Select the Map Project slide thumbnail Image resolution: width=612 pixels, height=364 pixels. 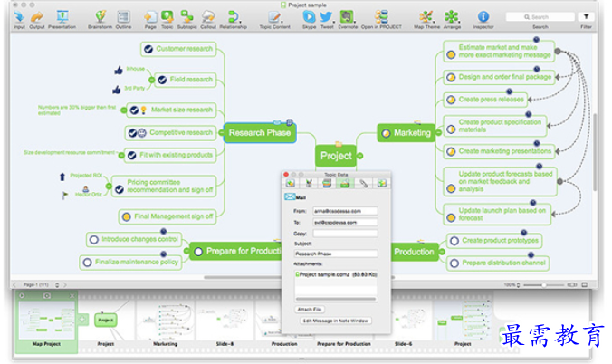tap(46, 323)
